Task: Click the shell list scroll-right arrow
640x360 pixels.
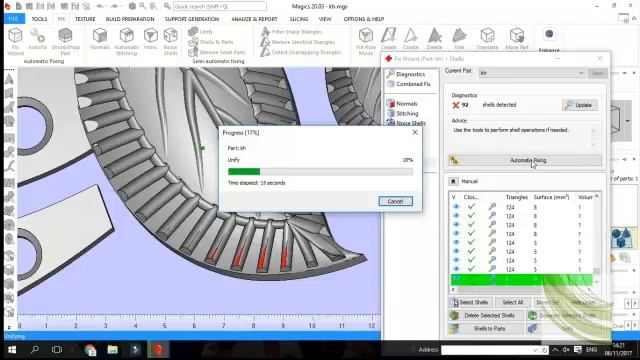Action: click(x=589, y=289)
